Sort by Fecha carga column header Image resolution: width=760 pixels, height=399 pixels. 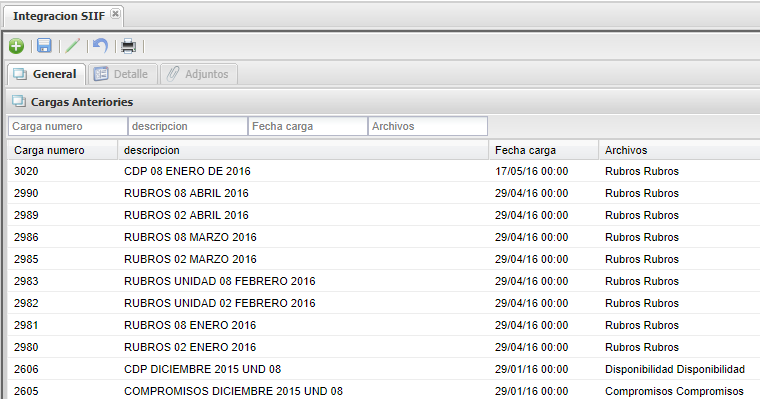(x=543, y=150)
